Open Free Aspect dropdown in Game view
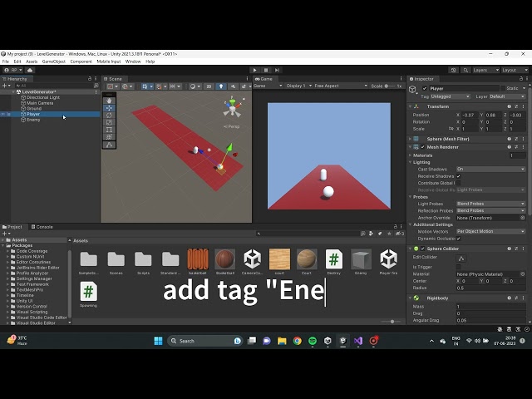 tap(341, 86)
